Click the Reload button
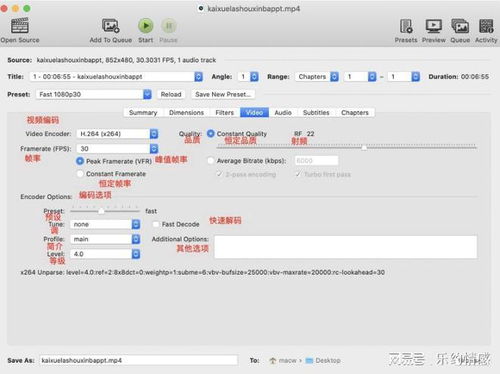Screen dimensions: 500x374 coord(171,94)
